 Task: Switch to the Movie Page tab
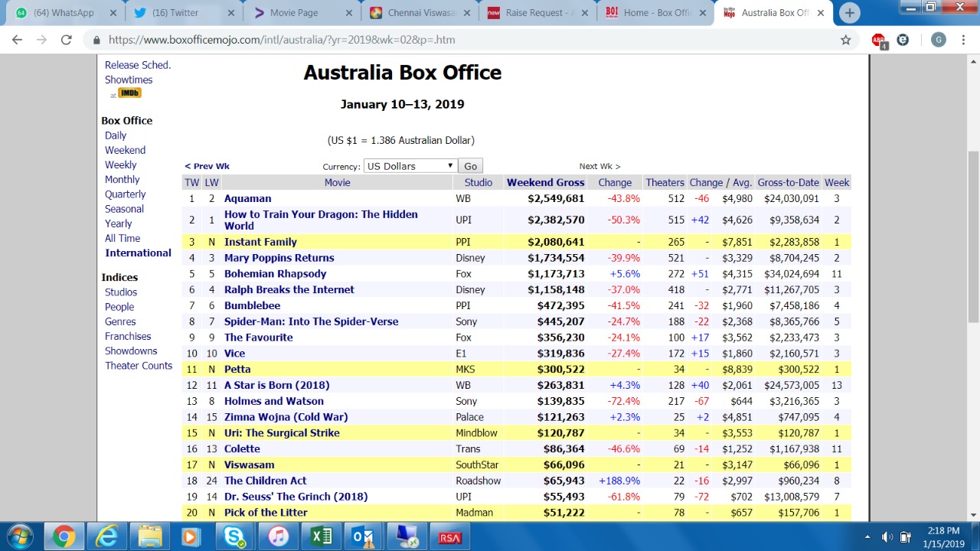pos(299,13)
